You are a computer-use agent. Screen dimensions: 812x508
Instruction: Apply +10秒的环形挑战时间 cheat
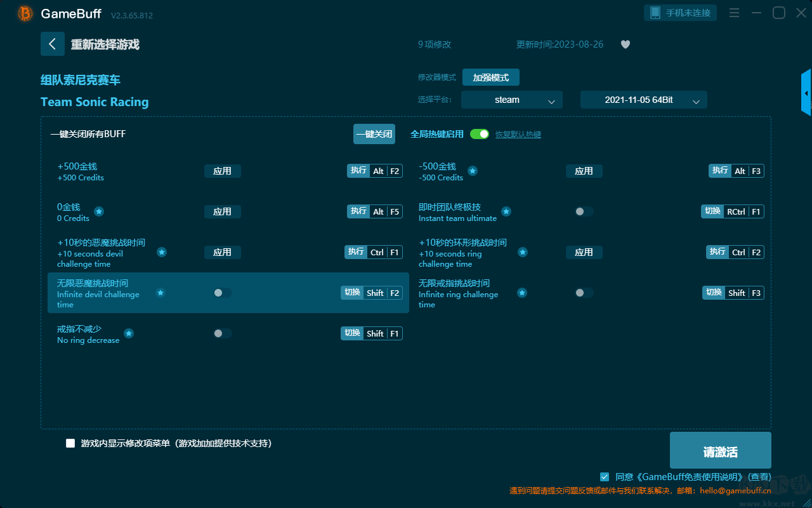[x=584, y=252]
